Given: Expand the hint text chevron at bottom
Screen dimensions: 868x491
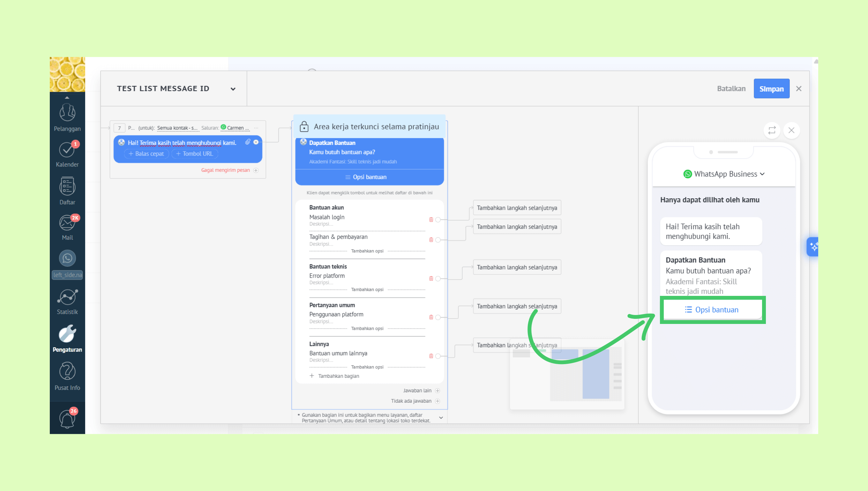Looking at the screenshot, I should [441, 418].
